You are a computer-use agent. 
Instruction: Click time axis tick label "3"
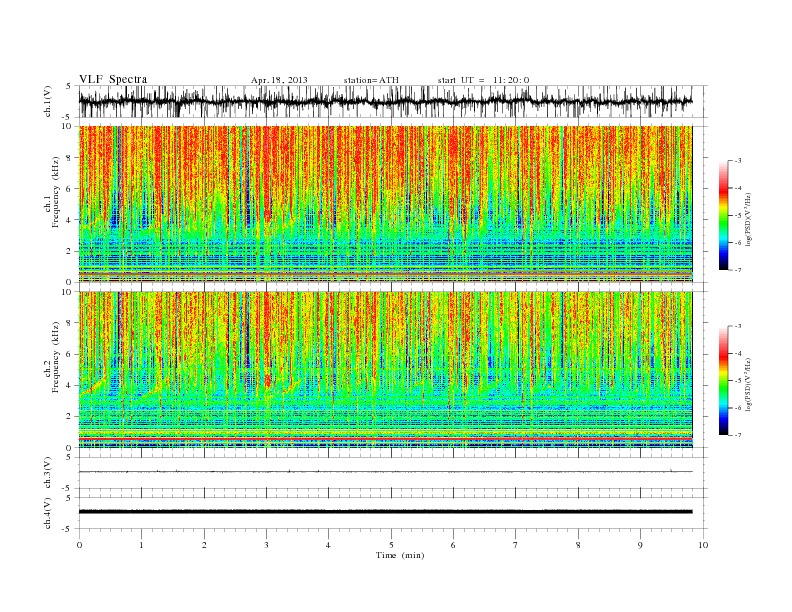click(x=266, y=545)
